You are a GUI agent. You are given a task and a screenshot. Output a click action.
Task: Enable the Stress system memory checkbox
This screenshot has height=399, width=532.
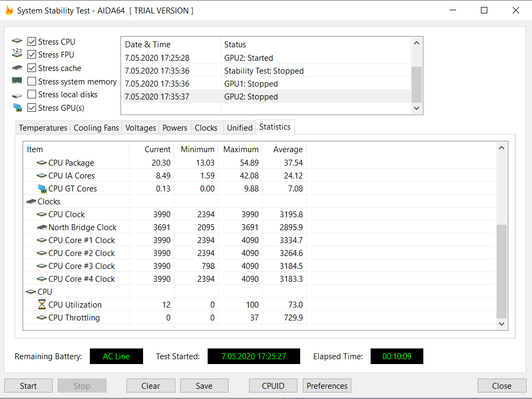tap(32, 81)
